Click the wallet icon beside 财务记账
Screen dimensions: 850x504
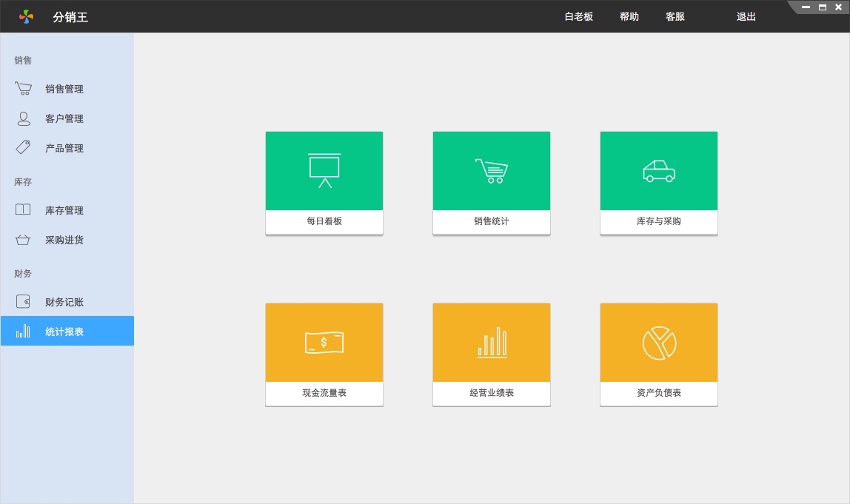click(23, 302)
